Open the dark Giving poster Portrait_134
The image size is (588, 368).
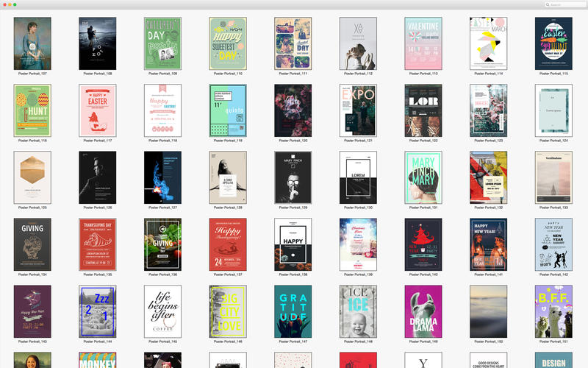click(32, 244)
